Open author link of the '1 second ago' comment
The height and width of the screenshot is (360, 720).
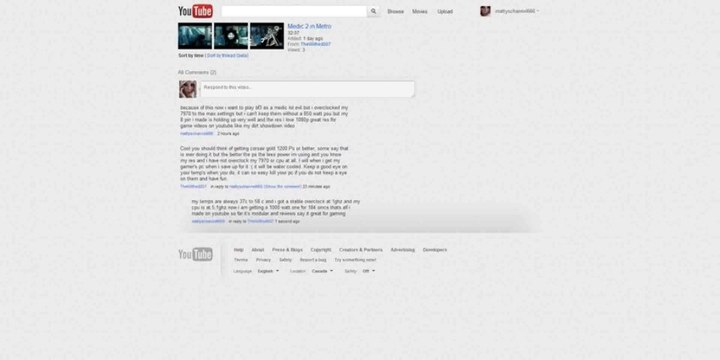click(208, 221)
